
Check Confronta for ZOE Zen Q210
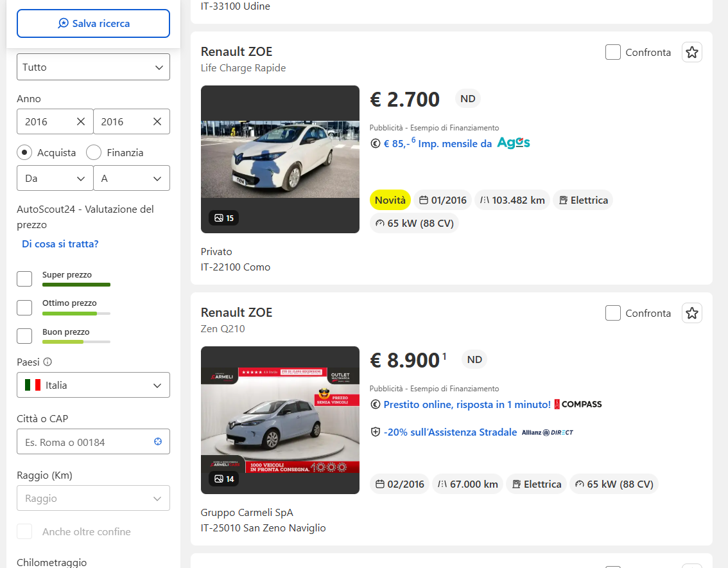pos(613,313)
